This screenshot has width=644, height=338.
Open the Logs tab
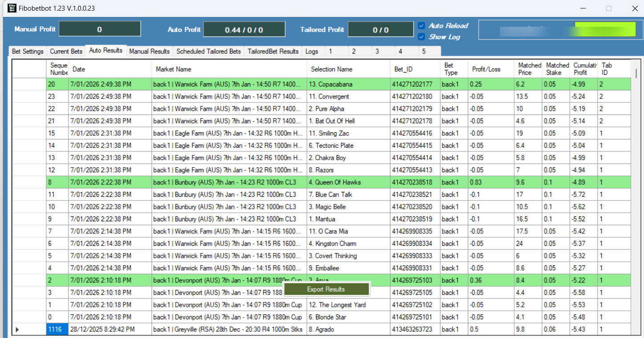(312, 51)
